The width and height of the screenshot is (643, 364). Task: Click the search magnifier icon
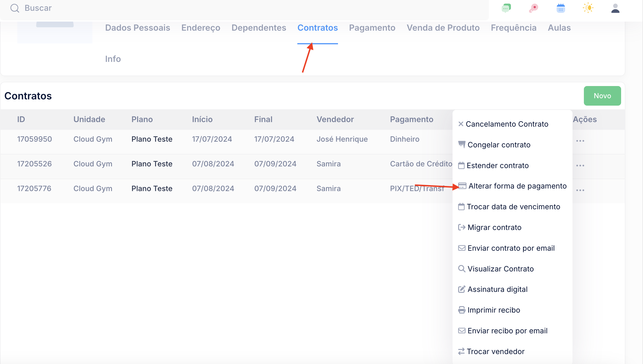pyautogui.click(x=14, y=8)
